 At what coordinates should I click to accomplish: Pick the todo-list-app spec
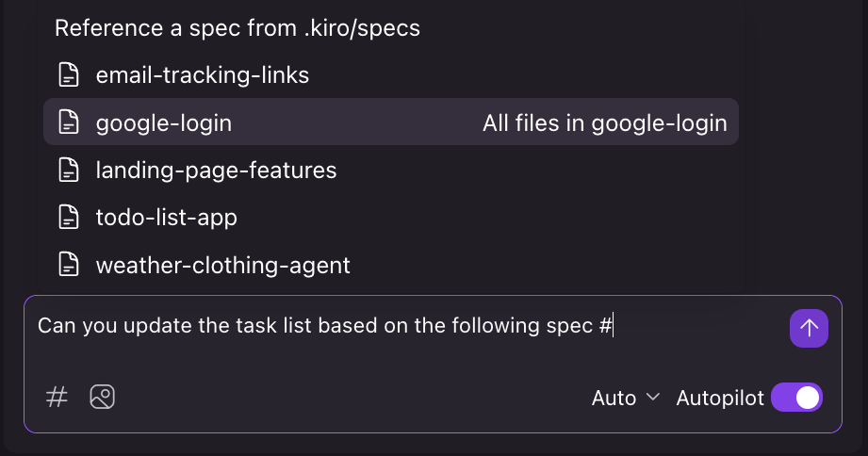(167, 218)
